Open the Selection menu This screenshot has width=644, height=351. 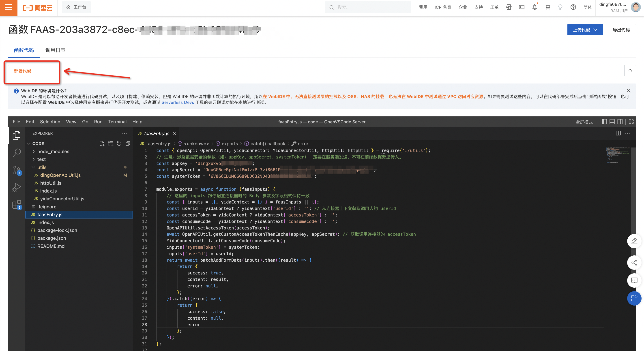[x=50, y=122]
